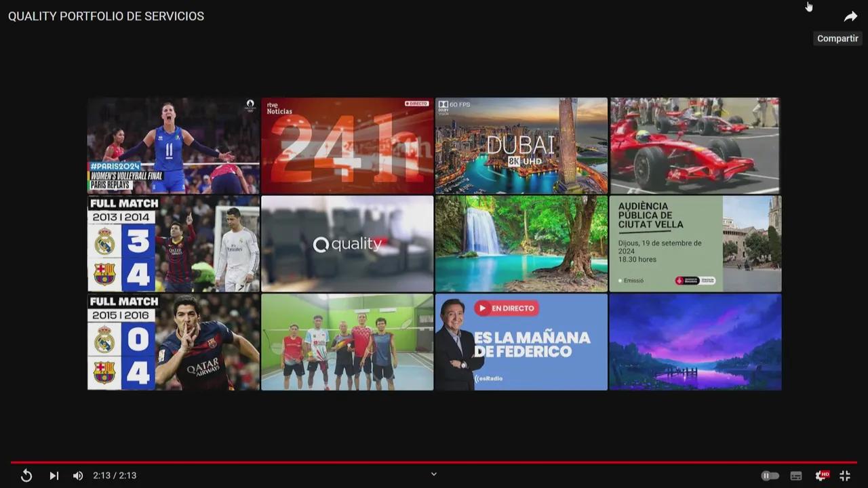Screen dimensions: 868x488
Task: Click the 'Compartir' label
Action: tap(837, 39)
